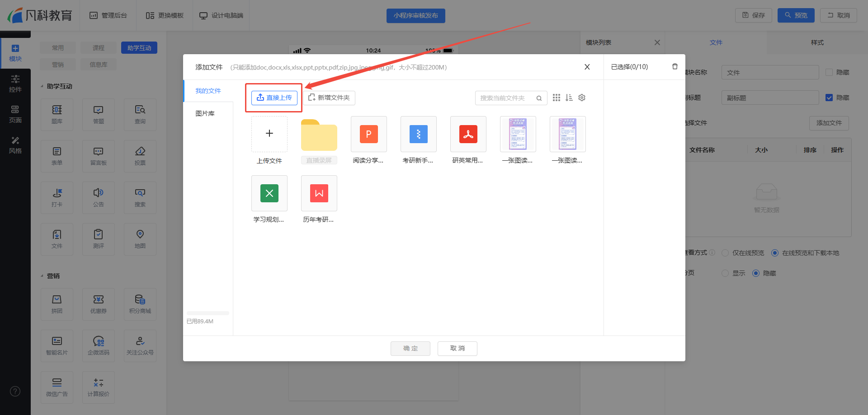Viewport: 868px width, 415px height.
Task: Close the 添加文件 dialog
Action: tap(587, 67)
